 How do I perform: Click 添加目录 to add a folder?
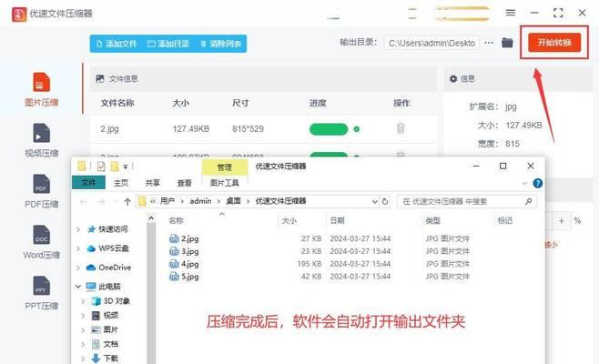point(168,44)
